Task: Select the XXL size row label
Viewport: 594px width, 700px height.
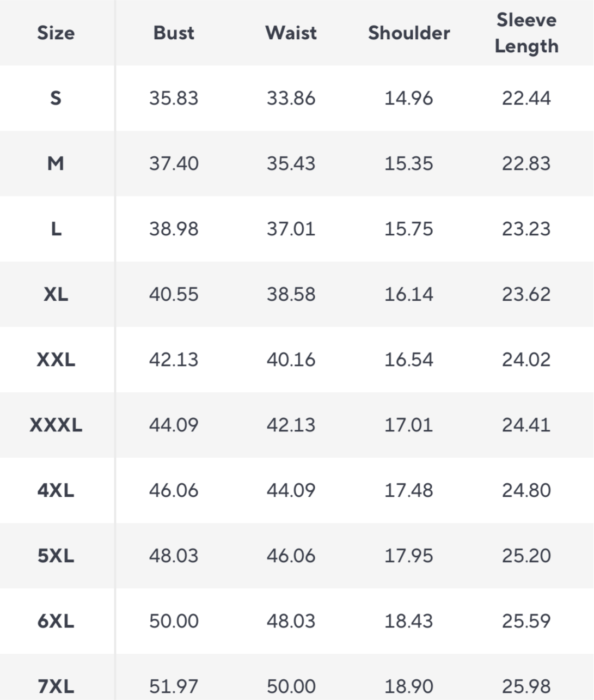Action: 56,360
